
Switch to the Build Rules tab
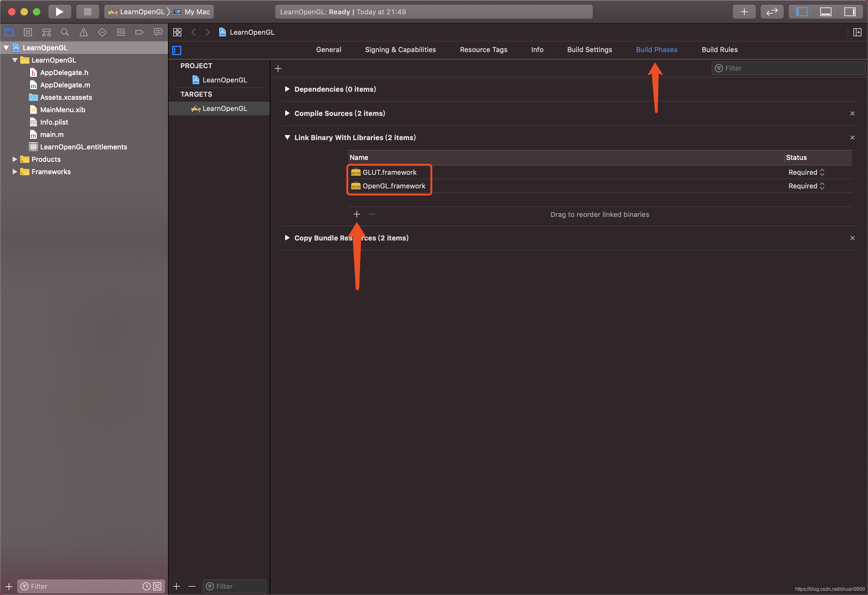[x=719, y=50]
